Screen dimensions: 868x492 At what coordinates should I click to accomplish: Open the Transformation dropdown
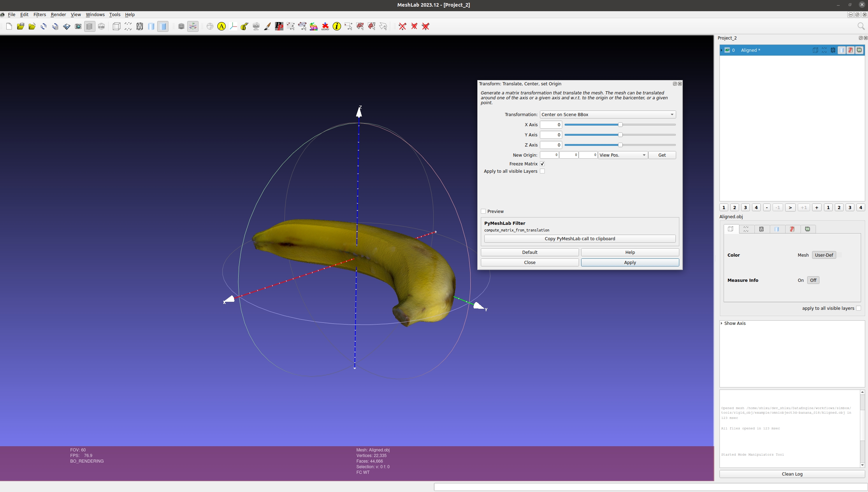(607, 114)
